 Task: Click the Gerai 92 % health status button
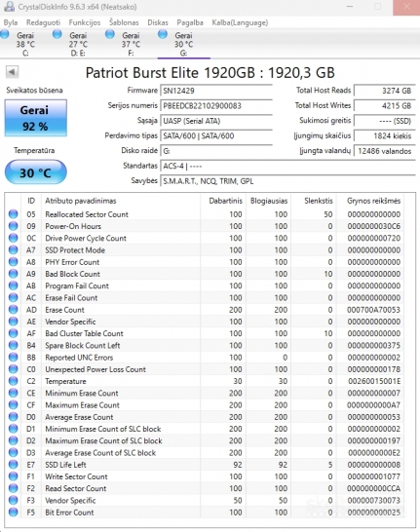[x=36, y=118]
